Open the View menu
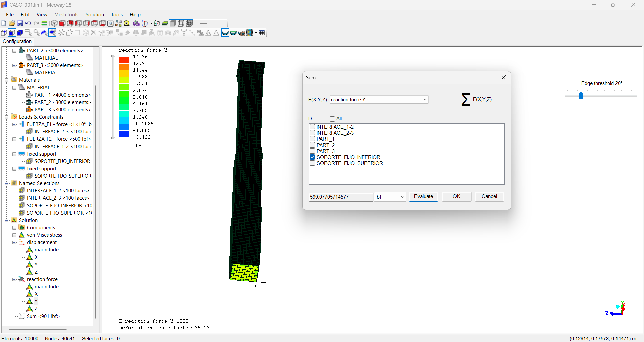The image size is (644, 342). pos(42,15)
